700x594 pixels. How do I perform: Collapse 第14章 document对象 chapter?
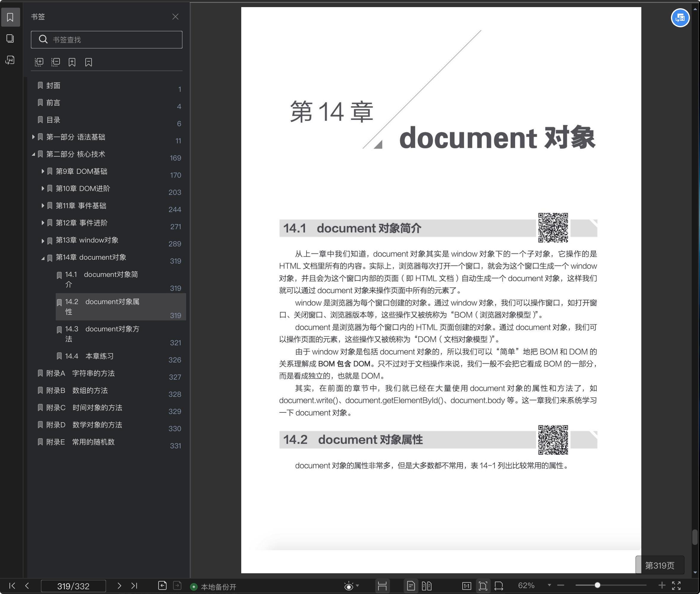(43, 258)
